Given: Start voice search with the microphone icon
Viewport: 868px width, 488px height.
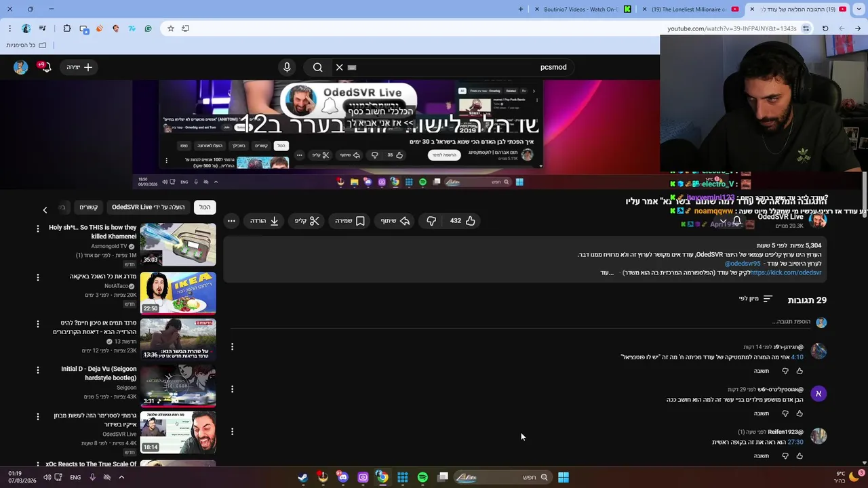Looking at the screenshot, I should pos(287,67).
